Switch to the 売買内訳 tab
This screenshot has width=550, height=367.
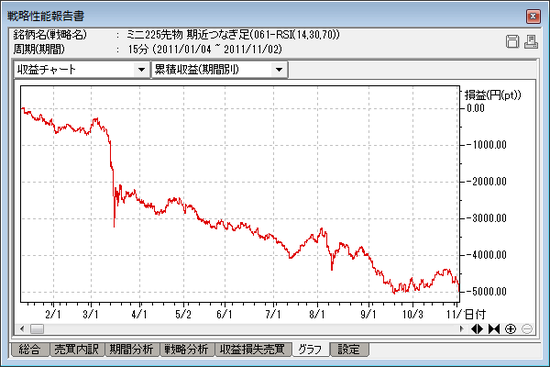tap(76, 349)
